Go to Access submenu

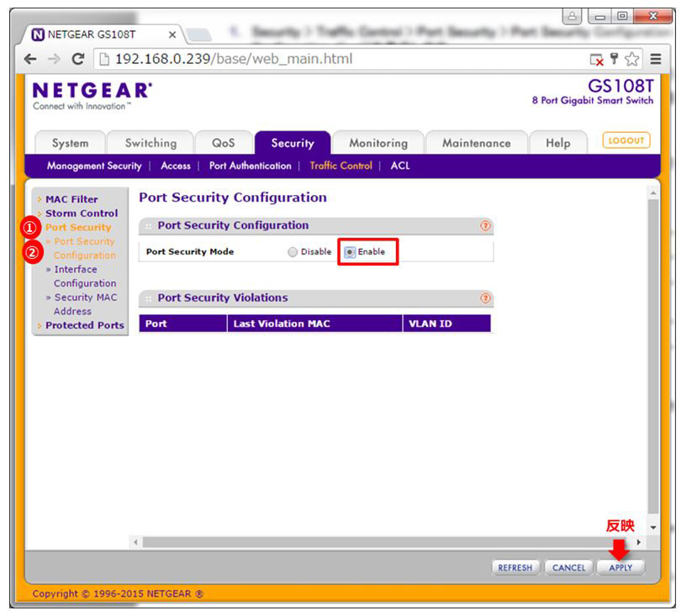click(x=176, y=166)
